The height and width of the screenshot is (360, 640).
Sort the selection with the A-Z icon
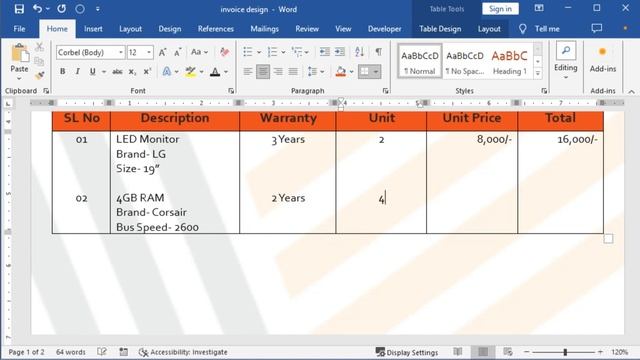click(x=359, y=52)
